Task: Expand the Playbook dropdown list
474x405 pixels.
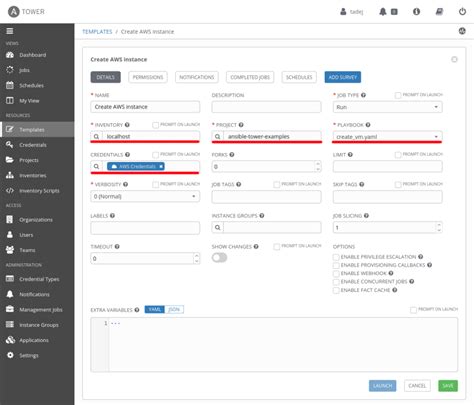Action: coord(387,136)
